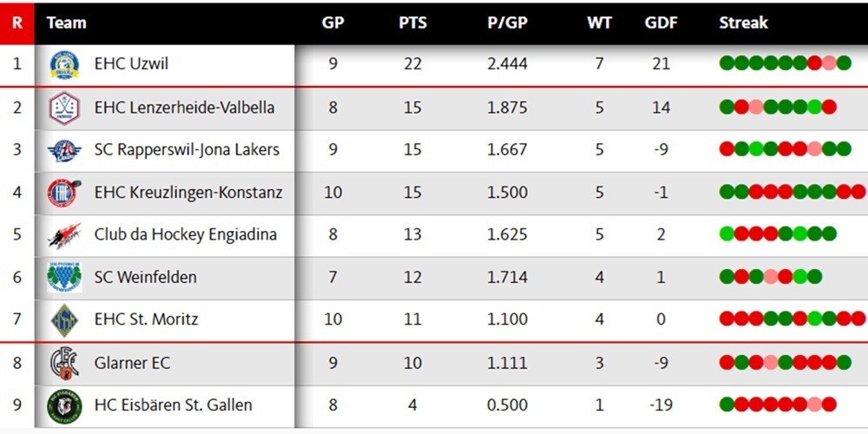Click the HC Eisbären St. Gallen logo
The image size is (868, 434).
coord(64,404)
